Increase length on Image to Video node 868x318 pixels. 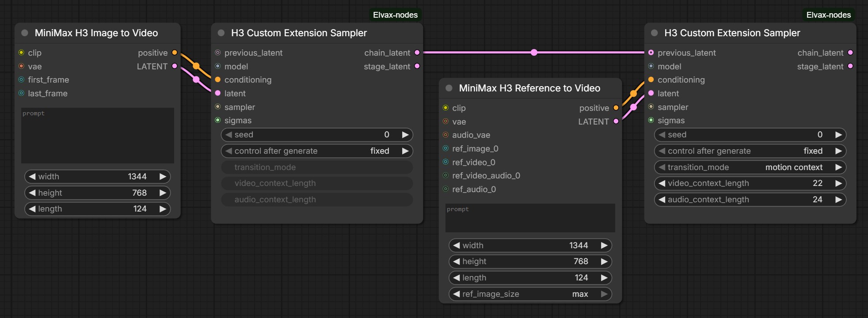click(163, 209)
